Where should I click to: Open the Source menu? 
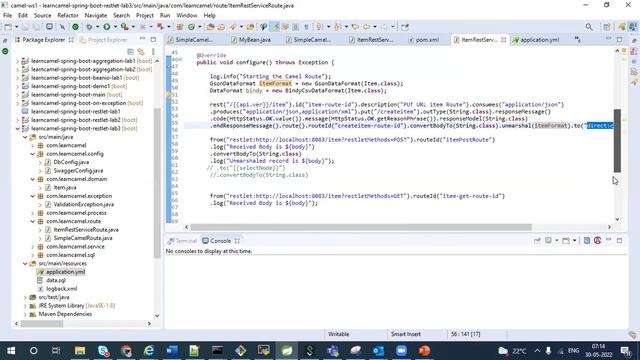(x=42, y=15)
